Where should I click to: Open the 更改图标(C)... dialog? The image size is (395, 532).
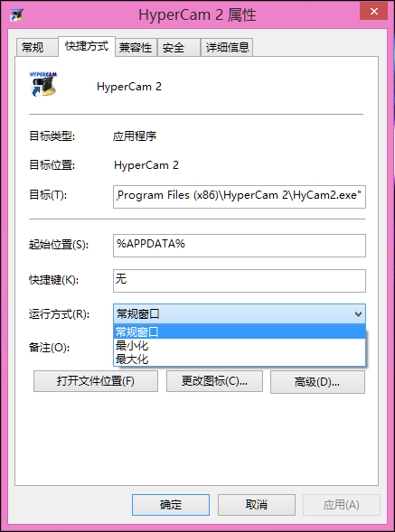point(214,381)
